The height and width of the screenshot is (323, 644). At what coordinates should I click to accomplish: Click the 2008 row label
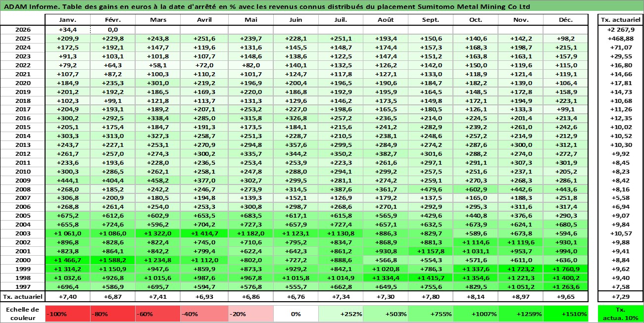tap(23, 189)
